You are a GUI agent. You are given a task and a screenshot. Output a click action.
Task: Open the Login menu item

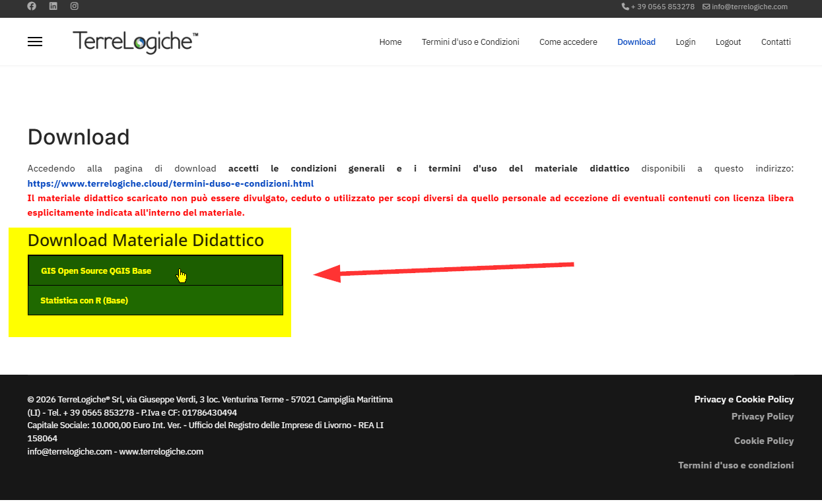[x=685, y=42]
